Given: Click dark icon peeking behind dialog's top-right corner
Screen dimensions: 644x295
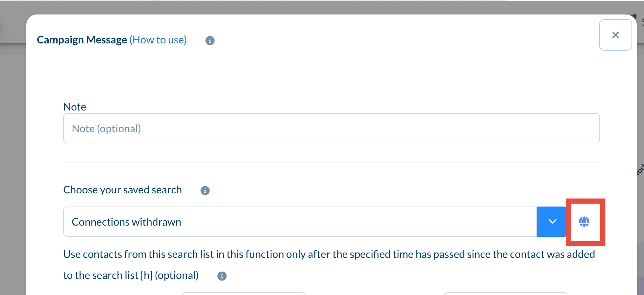Looking at the screenshot, I should 633,16.
